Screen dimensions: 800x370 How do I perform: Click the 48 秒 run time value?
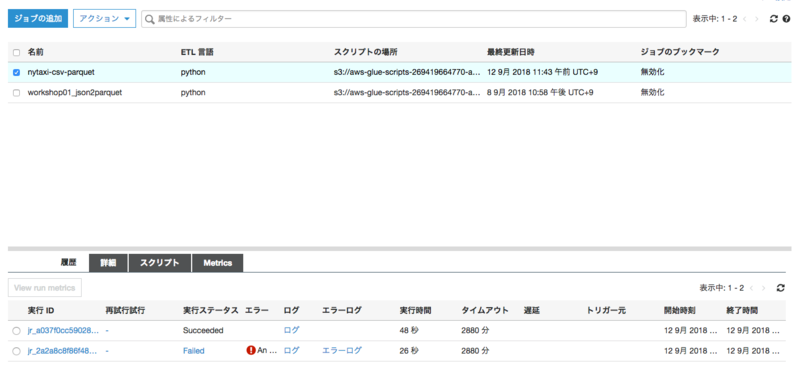click(409, 330)
